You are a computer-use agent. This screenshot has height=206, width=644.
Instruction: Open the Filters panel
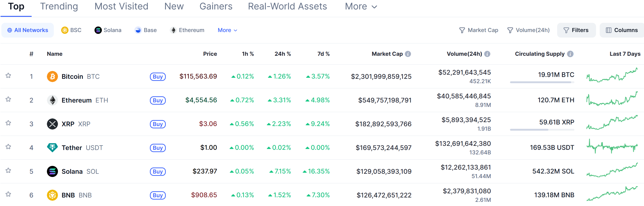(576, 30)
